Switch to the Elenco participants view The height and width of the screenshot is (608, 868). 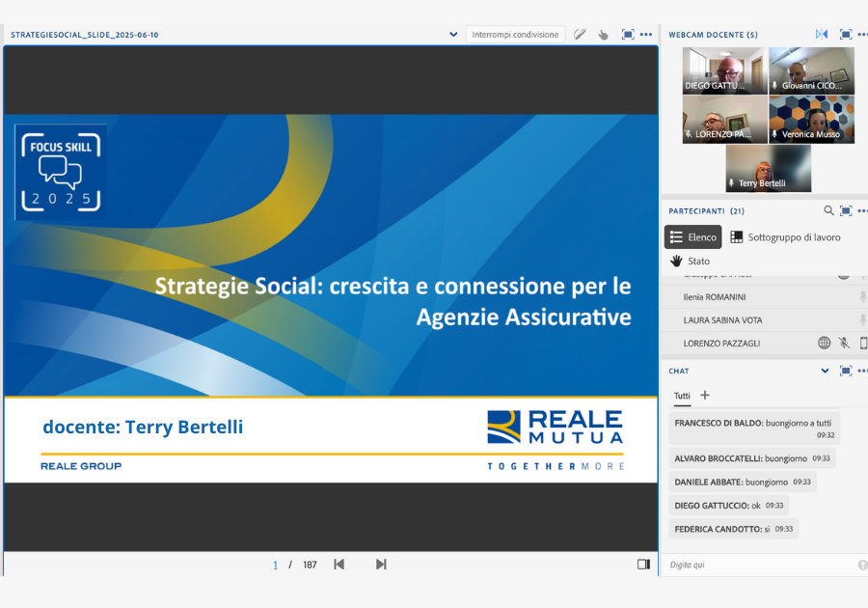pos(692,236)
